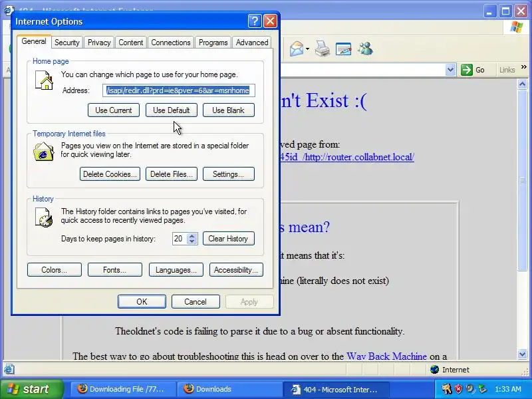Click the vertical scrollbar thumb on the page
Viewport: 532px width, 399px height.
click(x=523, y=180)
